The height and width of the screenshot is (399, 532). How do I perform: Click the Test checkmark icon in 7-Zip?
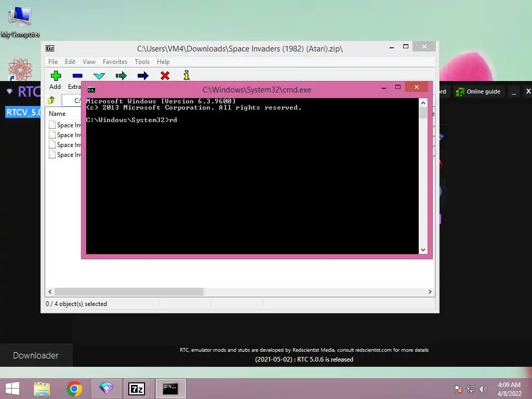pyautogui.click(x=99, y=76)
